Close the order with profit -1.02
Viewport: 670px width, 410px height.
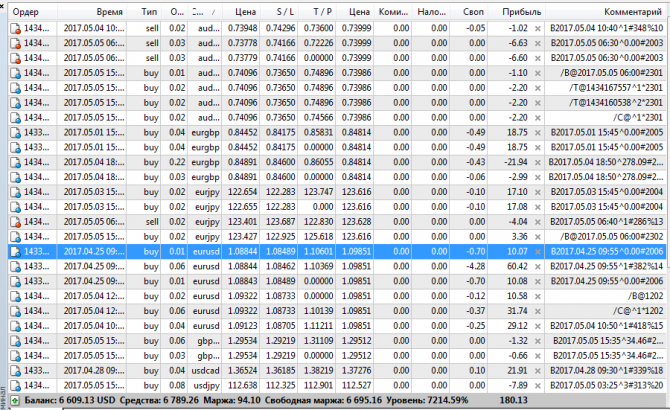(538, 29)
